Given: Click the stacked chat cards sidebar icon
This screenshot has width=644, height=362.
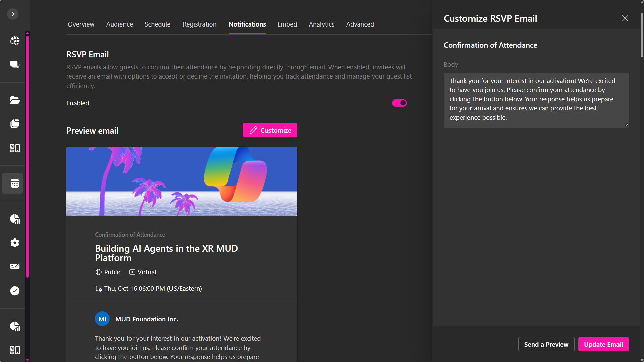Looking at the screenshot, I should (15, 64).
